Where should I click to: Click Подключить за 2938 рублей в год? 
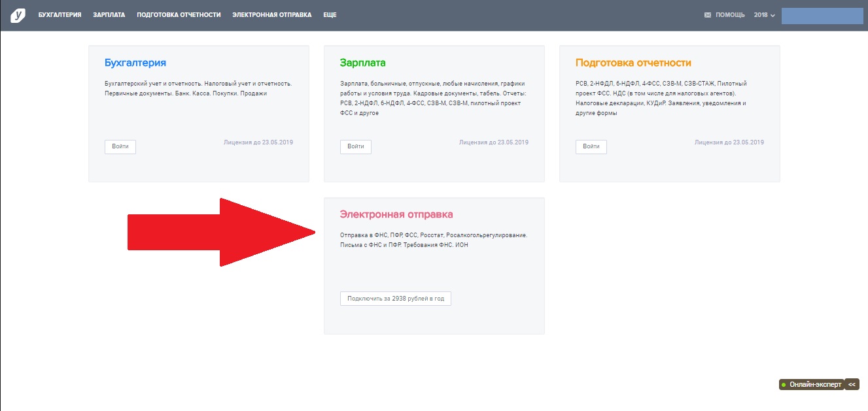coord(396,299)
